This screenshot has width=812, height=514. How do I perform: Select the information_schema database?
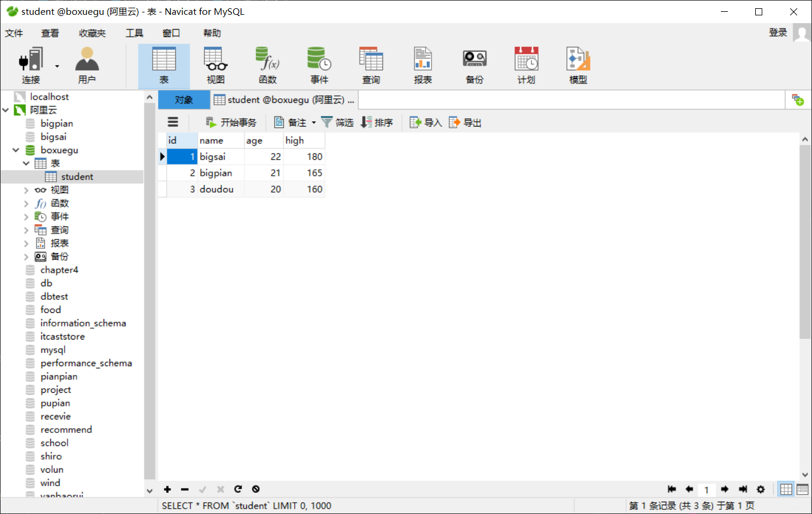pyautogui.click(x=83, y=323)
